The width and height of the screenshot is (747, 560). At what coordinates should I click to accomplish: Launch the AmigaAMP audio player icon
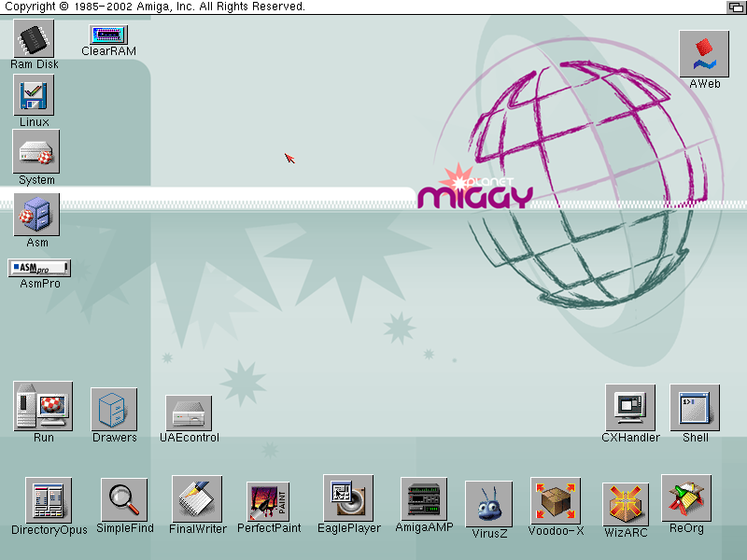click(x=424, y=499)
